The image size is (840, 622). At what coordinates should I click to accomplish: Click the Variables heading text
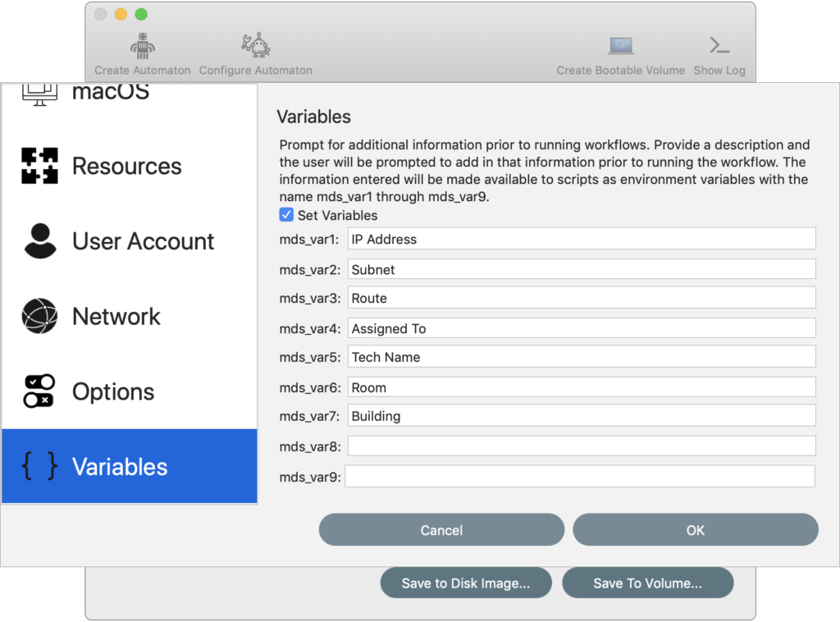[314, 117]
